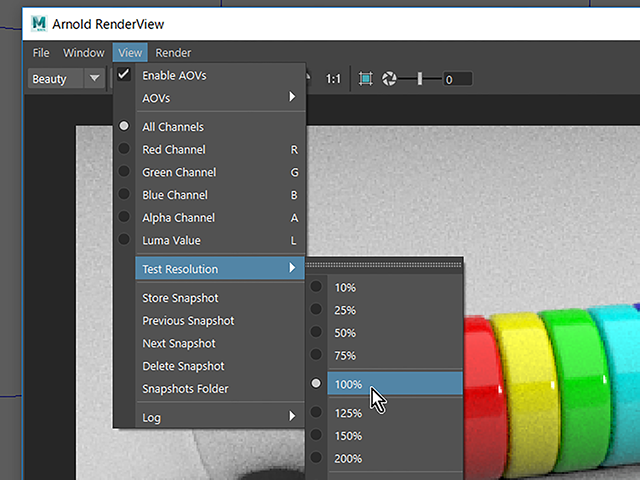Click the Maya logo icon in title bar
The image size is (640, 480).
click(x=39, y=24)
